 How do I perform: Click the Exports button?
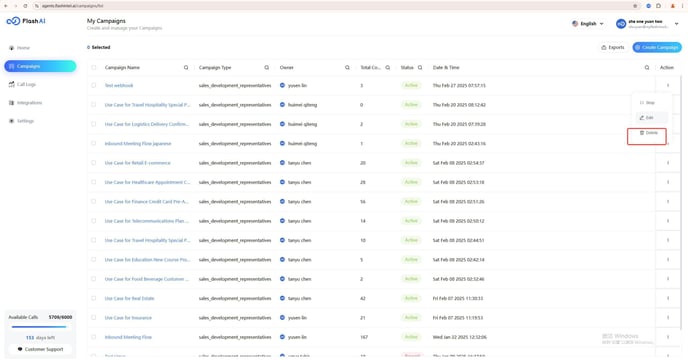(613, 47)
